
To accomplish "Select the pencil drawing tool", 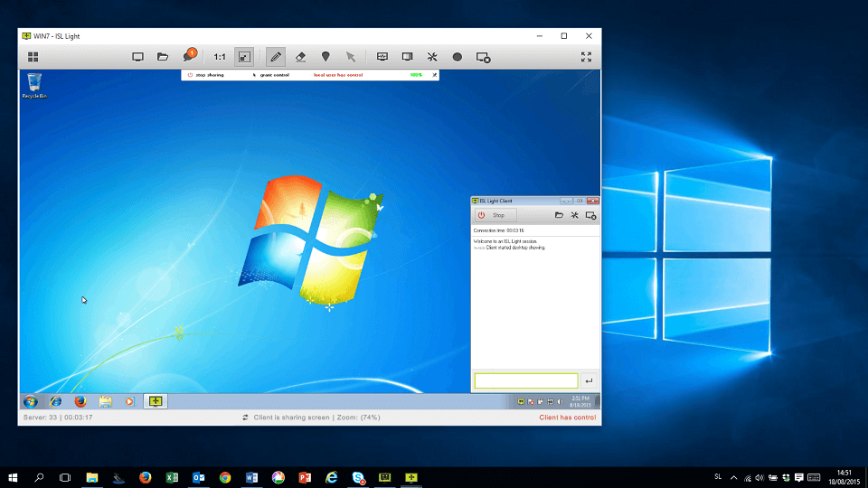I will [275, 56].
